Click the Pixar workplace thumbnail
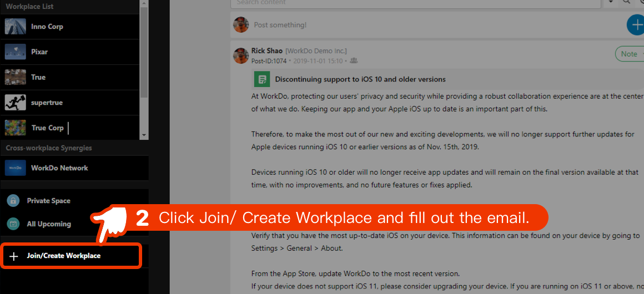This screenshot has width=644, height=294. [15, 52]
